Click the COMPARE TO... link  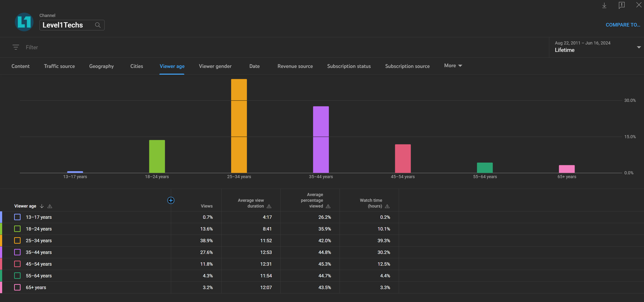[x=622, y=25]
